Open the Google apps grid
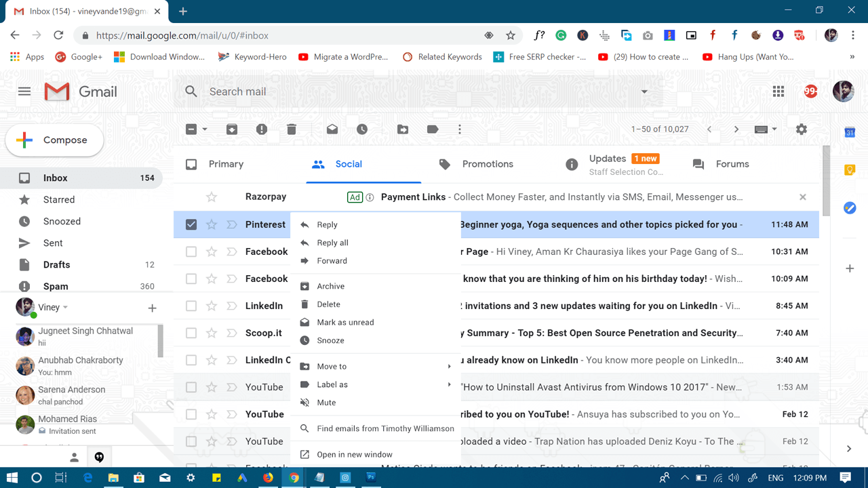868x488 pixels. point(778,91)
